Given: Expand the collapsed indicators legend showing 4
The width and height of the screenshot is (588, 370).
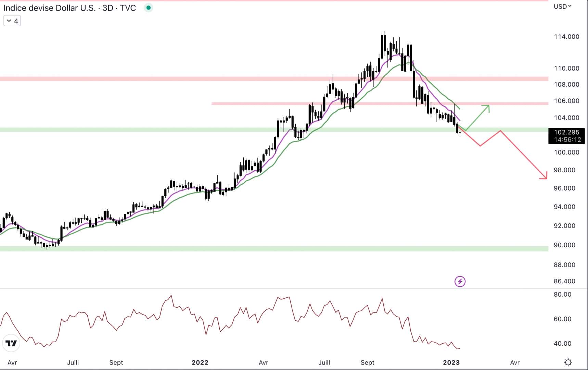Looking at the screenshot, I should [x=12, y=21].
